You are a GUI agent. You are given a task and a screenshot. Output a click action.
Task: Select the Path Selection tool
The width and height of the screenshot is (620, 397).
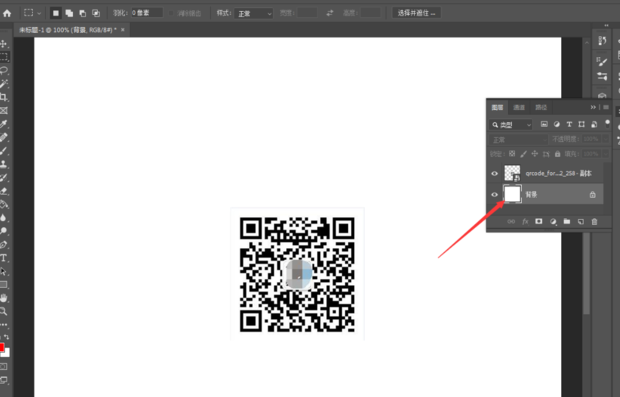(4, 271)
